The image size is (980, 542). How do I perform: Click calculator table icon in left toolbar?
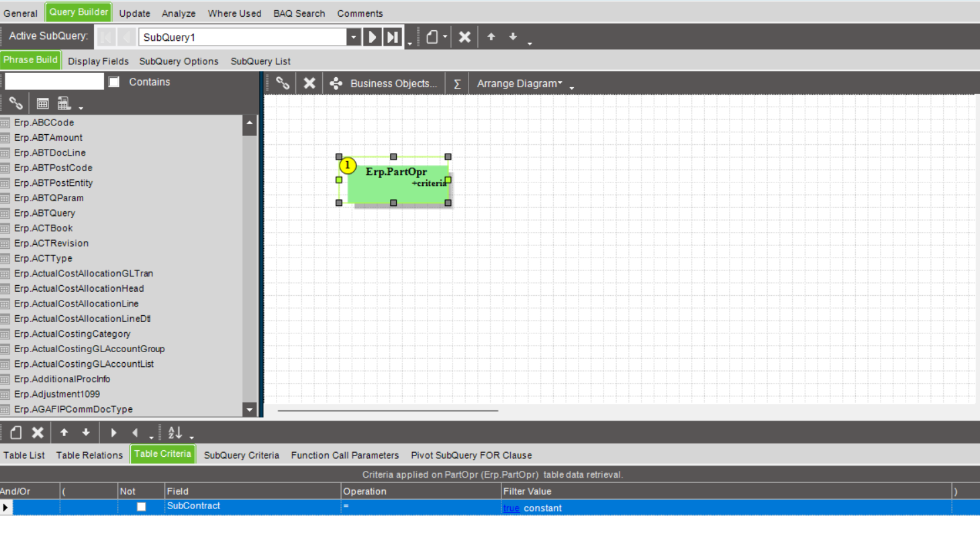tap(64, 103)
